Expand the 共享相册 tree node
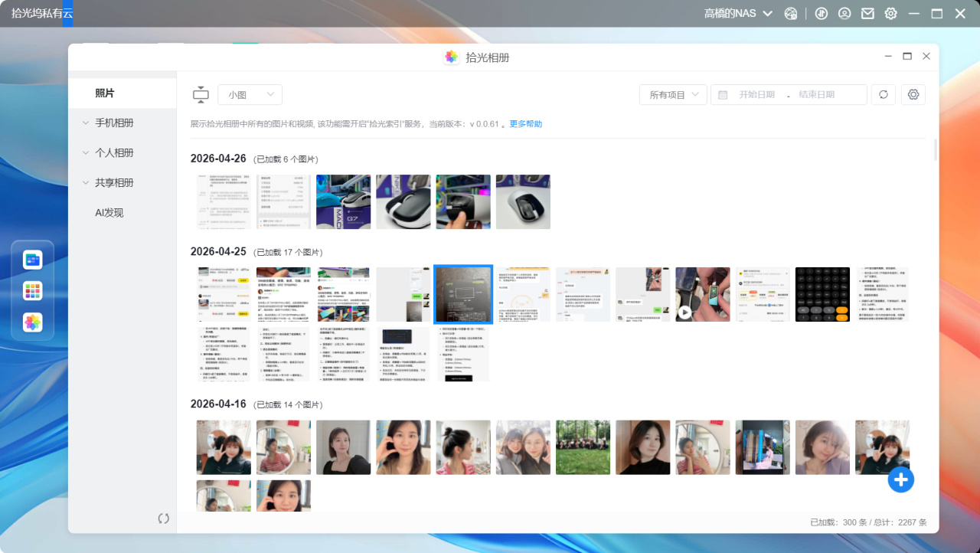The height and width of the screenshot is (553, 980). click(86, 182)
